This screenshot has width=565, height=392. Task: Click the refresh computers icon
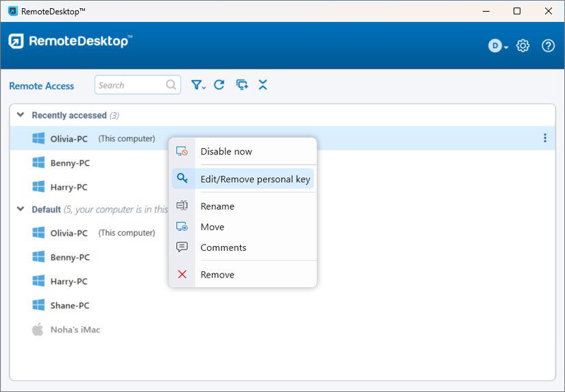tap(219, 85)
